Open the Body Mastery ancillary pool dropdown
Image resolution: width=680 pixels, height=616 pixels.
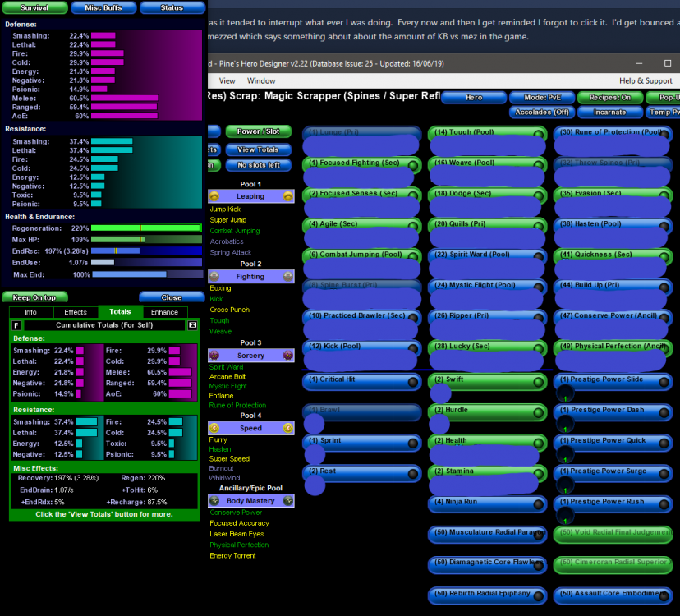click(250, 500)
